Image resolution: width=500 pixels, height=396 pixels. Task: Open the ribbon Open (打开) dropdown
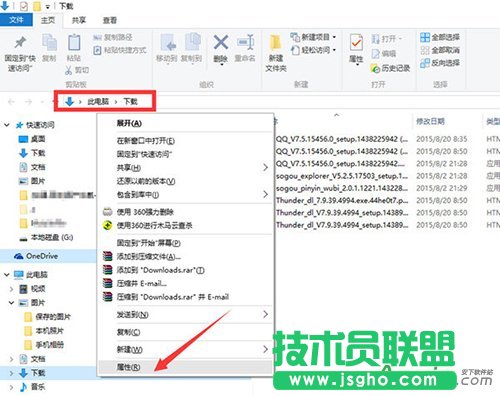pos(387,39)
